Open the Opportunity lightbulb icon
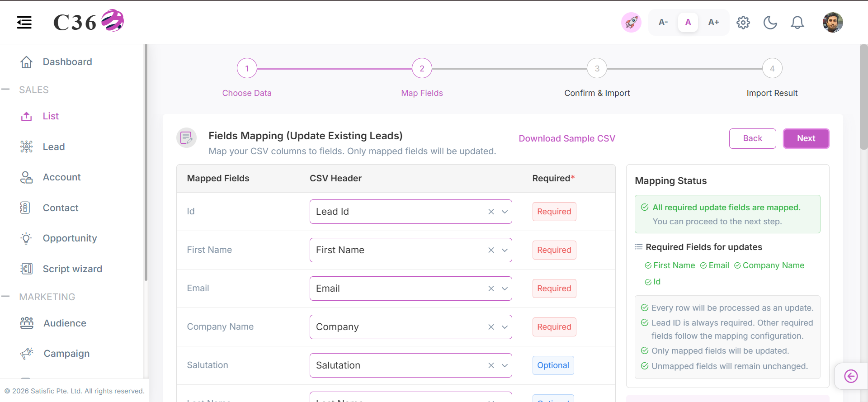The image size is (868, 402). 27,238
